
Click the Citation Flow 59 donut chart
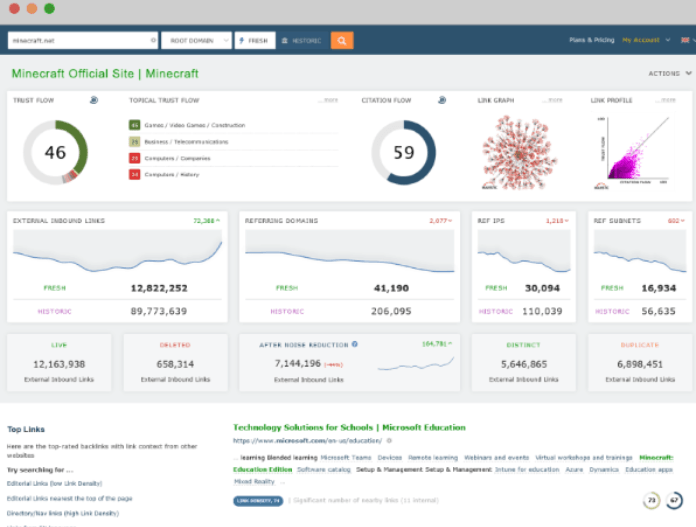[403, 152]
